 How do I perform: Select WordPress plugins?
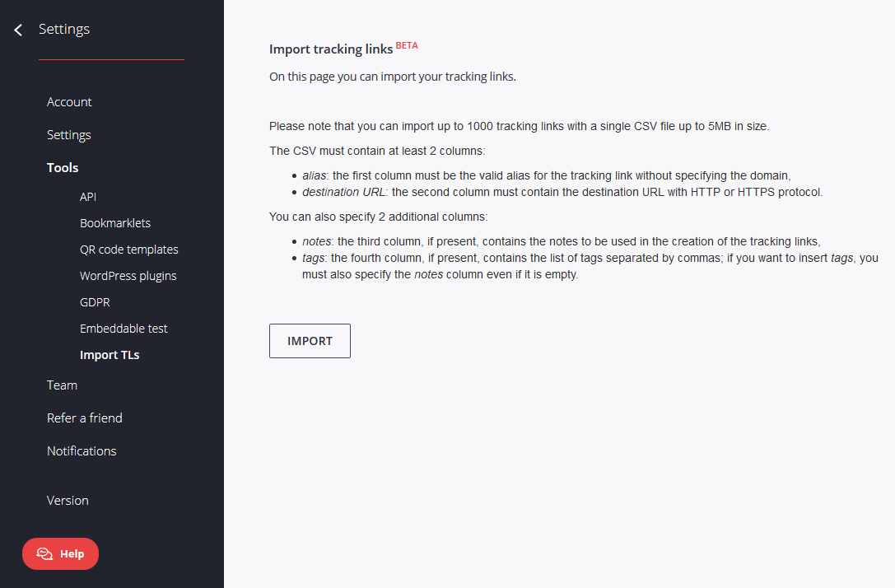pyautogui.click(x=128, y=276)
